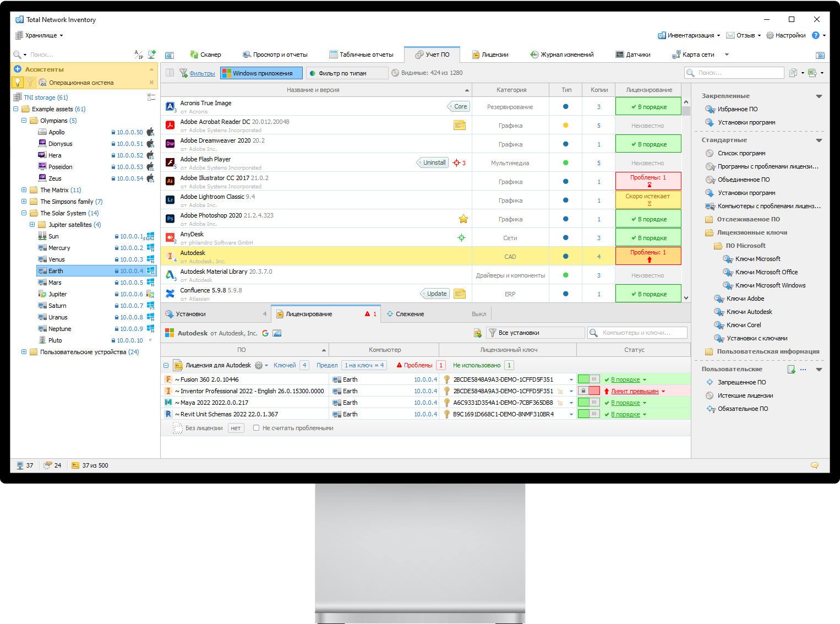Open the Табличные отчеты tab

(x=361, y=55)
